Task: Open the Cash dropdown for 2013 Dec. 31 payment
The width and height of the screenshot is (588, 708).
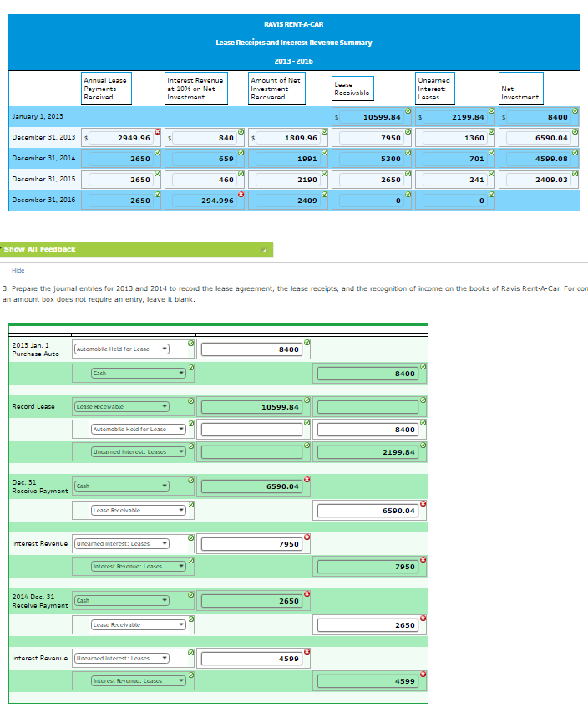Action: click(122, 486)
